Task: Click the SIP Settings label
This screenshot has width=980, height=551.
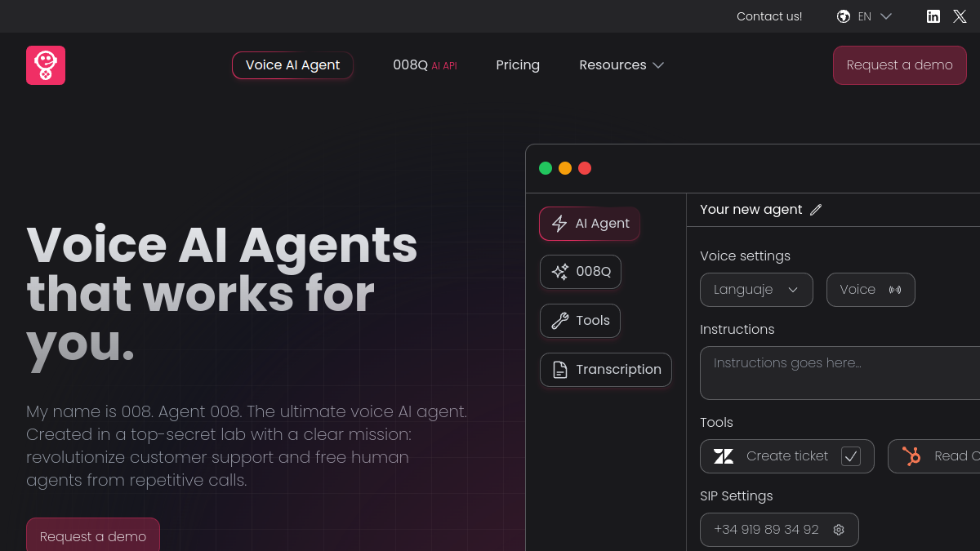Action: 737,496
